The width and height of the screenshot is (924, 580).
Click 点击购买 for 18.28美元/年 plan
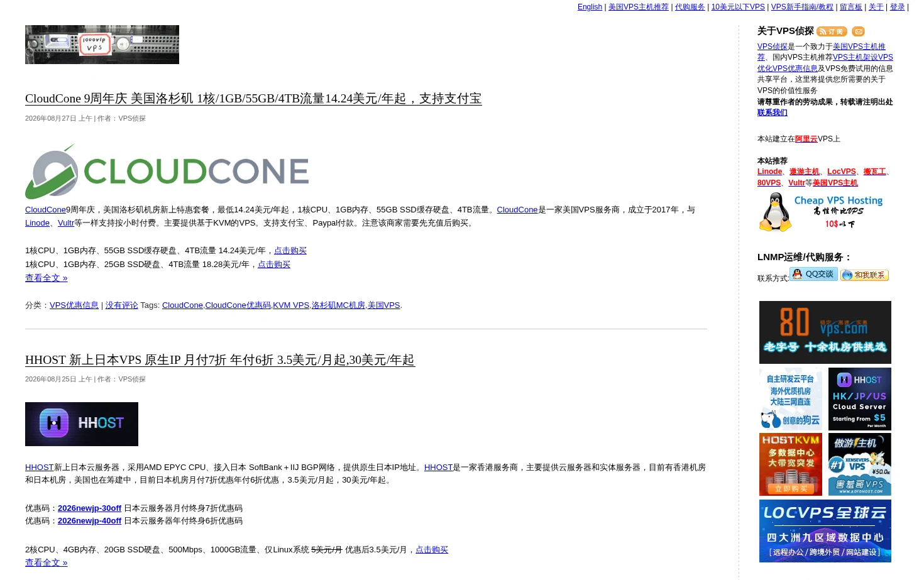[x=274, y=265]
